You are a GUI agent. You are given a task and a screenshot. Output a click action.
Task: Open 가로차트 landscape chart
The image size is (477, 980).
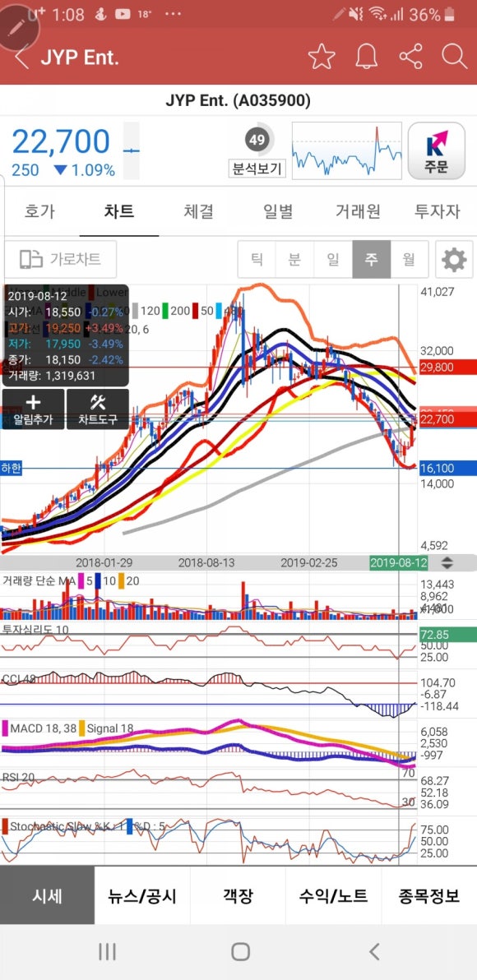60,259
